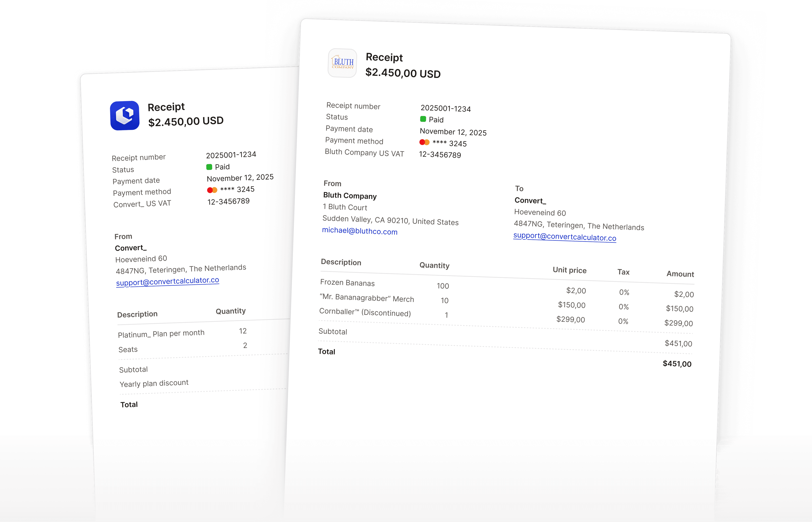Click the Frozen Bananas line item
812x522 pixels.
pyautogui.click(x=347, y=283)
